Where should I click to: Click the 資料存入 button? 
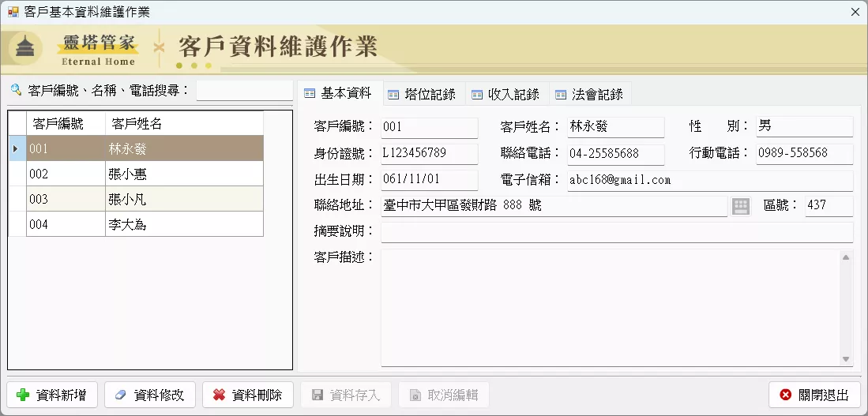[x=346, y=395]
